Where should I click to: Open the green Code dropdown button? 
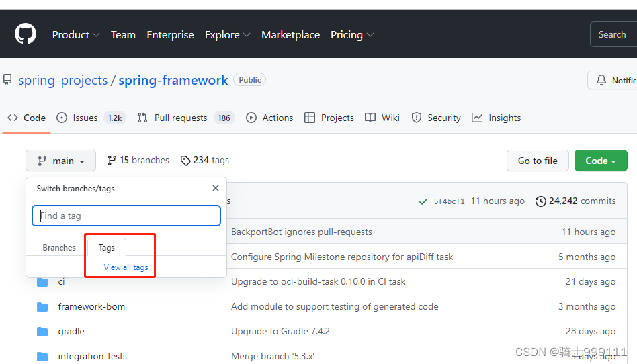601,161
